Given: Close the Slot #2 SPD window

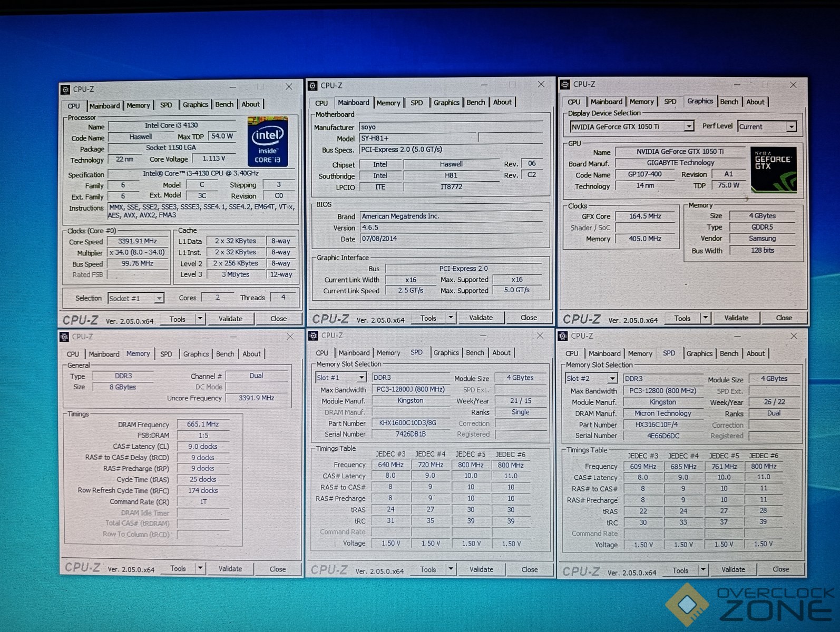Looking at the screenshot, I should (x=794, y=336).
